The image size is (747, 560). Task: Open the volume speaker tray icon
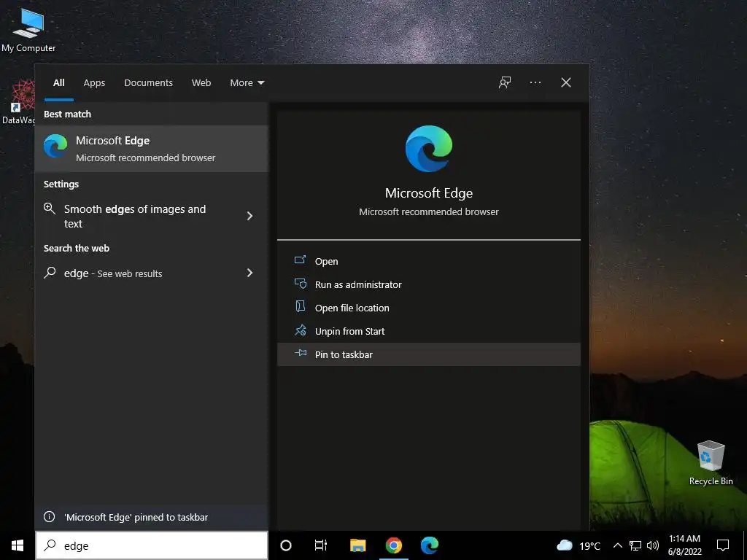(x=653, y=545)
